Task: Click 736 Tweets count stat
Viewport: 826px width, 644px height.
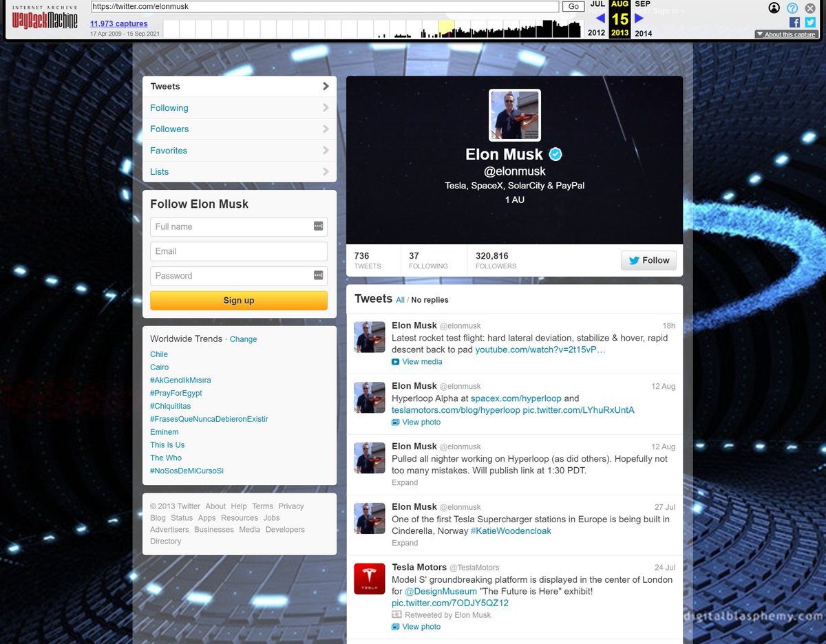Action: tap(368, 260)
